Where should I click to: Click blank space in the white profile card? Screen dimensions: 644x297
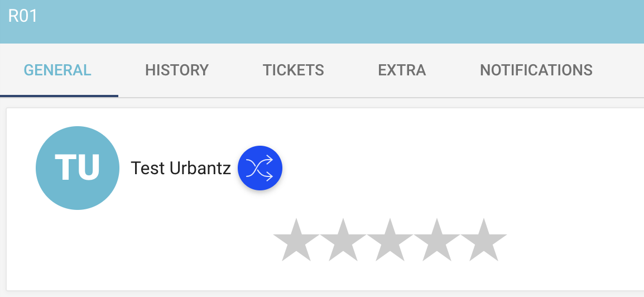coord(493,164)
